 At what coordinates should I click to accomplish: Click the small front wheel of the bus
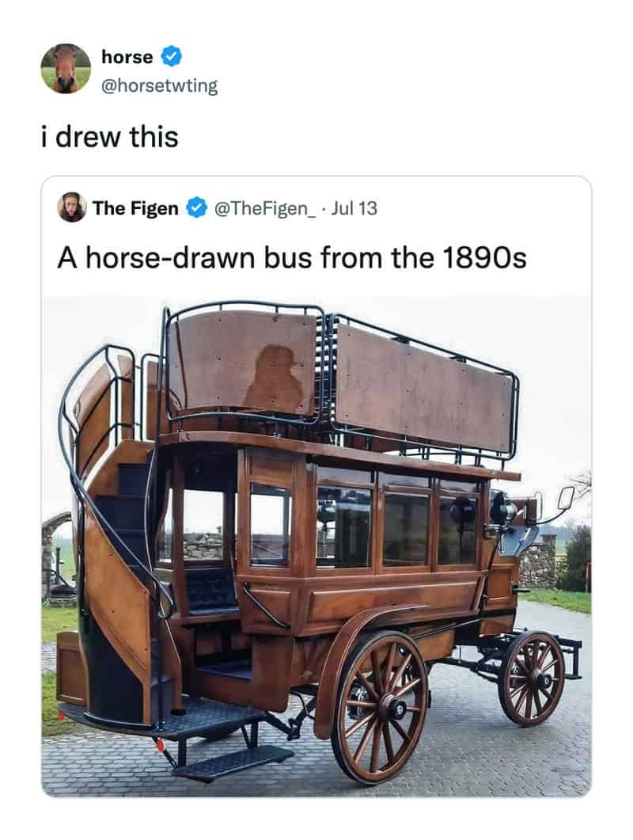tap(532, 678)
